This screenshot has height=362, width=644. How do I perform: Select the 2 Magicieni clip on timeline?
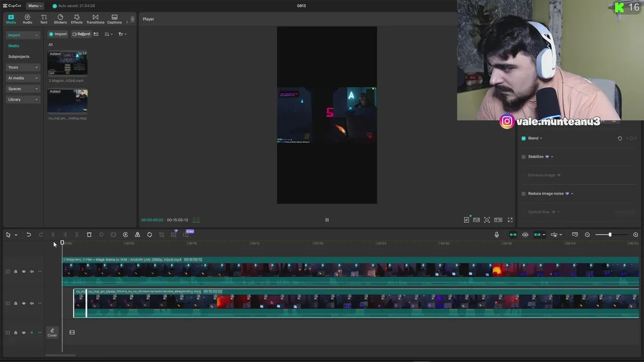click(351, 271)
